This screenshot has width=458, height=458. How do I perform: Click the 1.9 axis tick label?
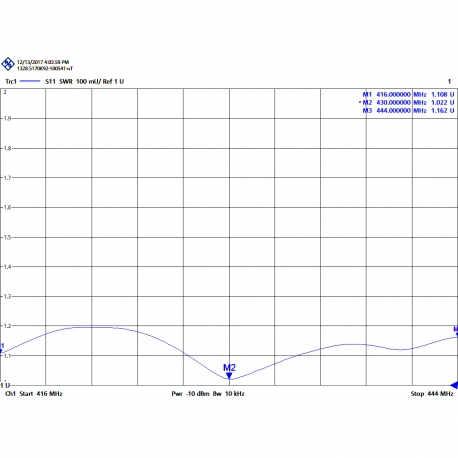coord(7,118)
